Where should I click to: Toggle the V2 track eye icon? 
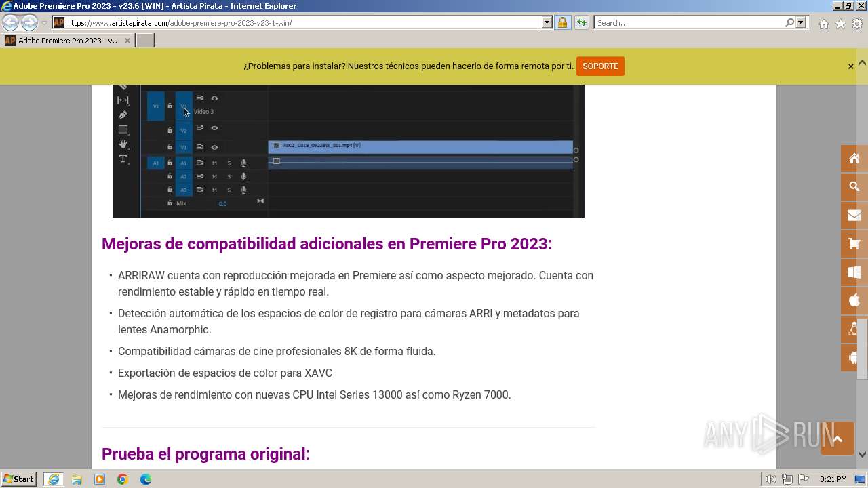214,128
